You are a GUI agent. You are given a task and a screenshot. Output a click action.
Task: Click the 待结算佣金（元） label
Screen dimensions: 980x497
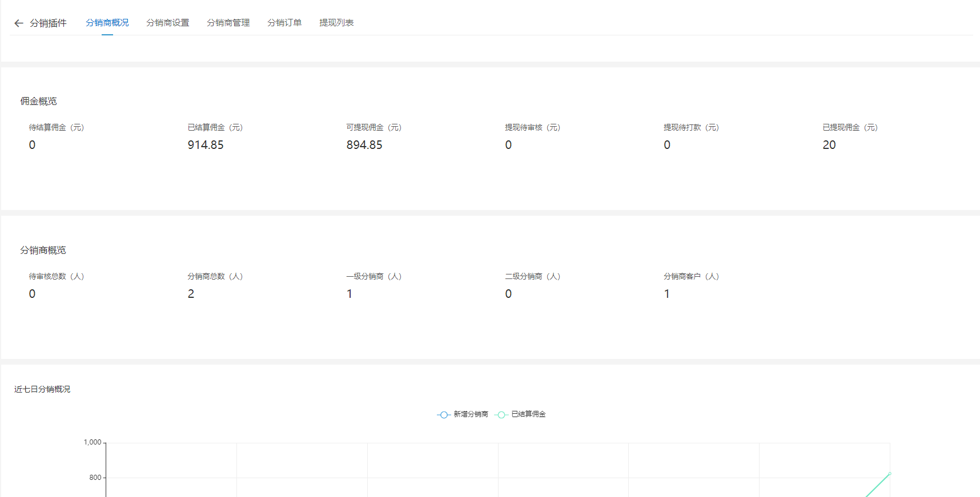[x=57, y=127]
